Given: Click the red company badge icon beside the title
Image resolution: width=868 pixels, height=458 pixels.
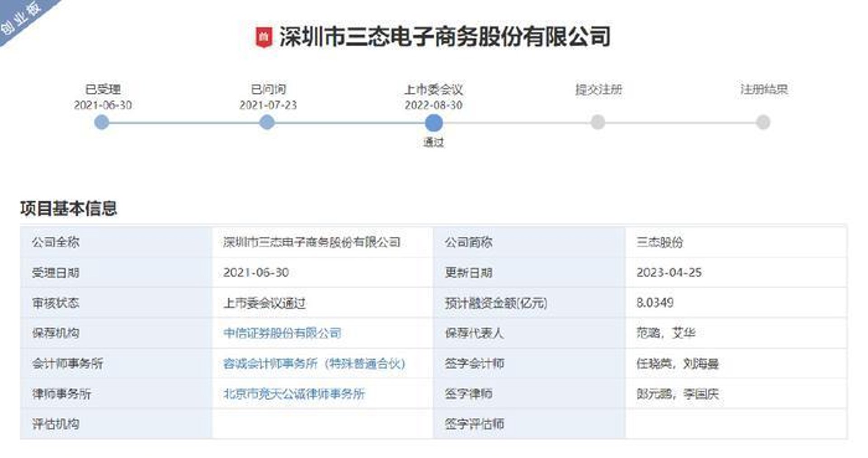Looking at the screenshot, I should (x=264, y=37).
